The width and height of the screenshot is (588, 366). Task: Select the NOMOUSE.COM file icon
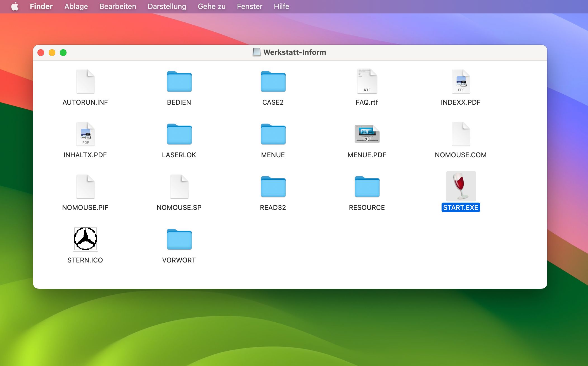coord(461,134)
